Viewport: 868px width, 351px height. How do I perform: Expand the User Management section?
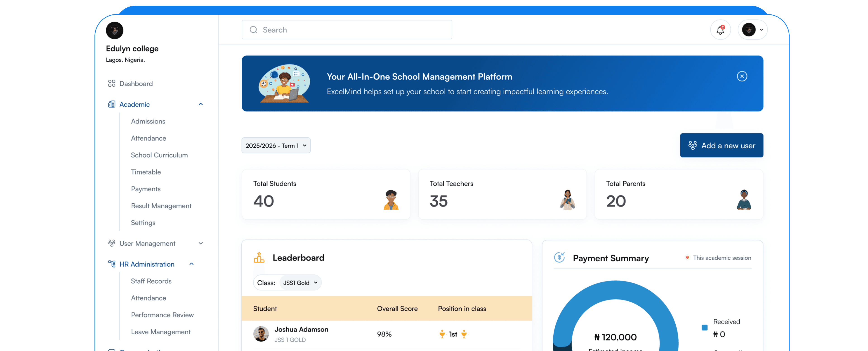point(200,243)
